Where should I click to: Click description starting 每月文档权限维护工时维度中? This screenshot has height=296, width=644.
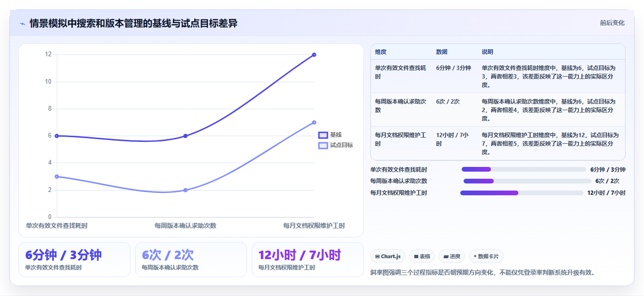pos(550,144)
